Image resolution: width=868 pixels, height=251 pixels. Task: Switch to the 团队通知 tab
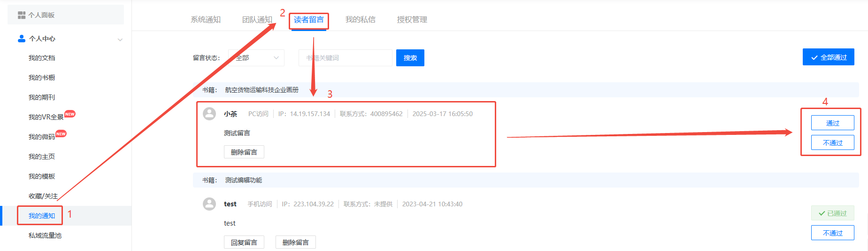(x=257, y=20)
